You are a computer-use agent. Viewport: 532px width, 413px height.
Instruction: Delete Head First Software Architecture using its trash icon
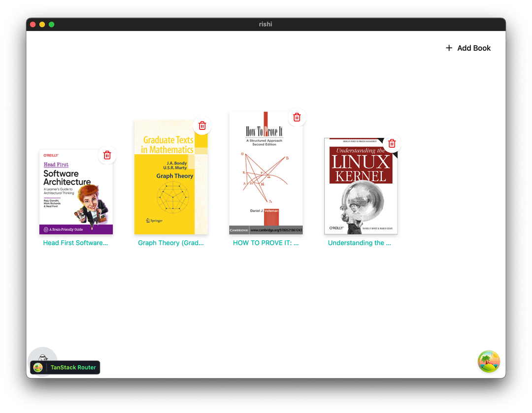coord(107,155)
